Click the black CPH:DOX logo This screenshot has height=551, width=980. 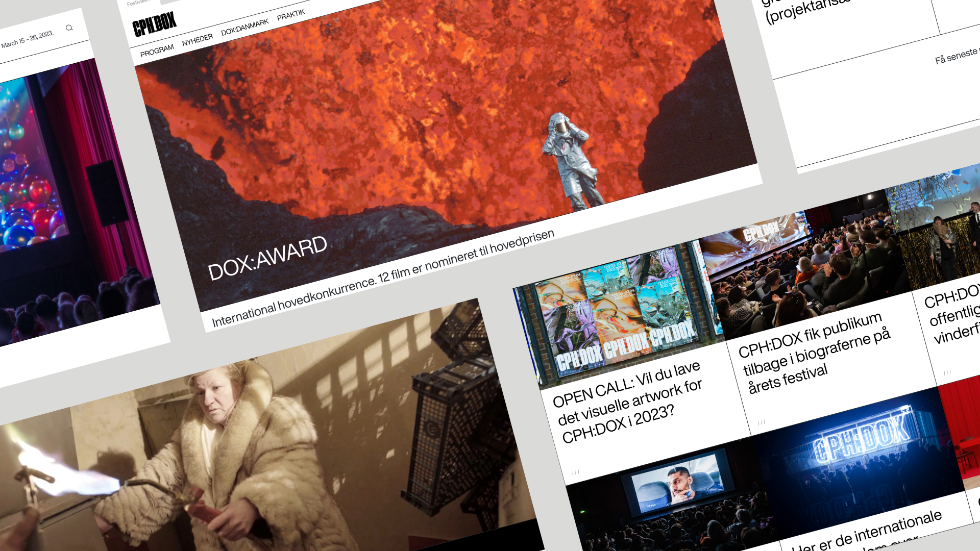pyautogui.click(x=154, y=24)
